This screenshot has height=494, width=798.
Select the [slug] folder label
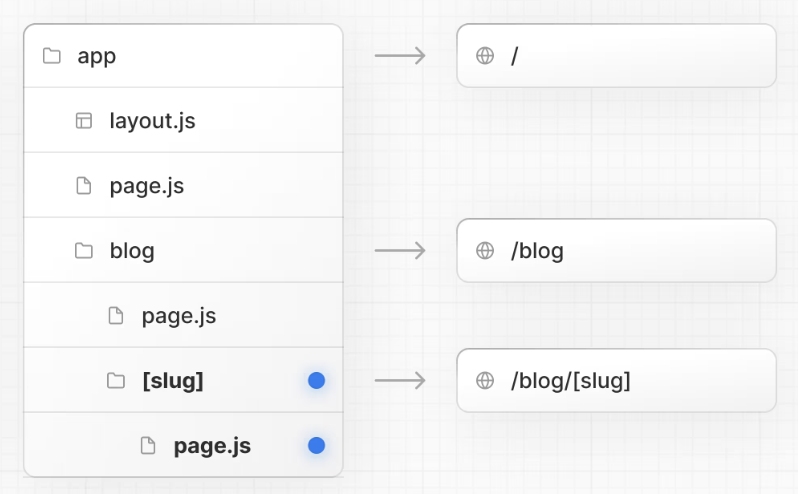pyautogui.click(x=173, y=381)
